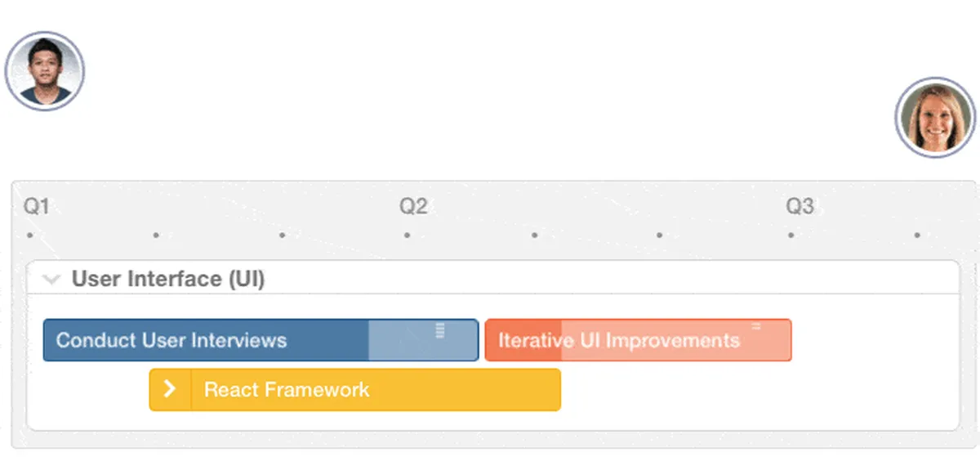This screenshot has height=457, width=980.
Task: Click the timeline dot directly below Q1
Action: point(30,235)
